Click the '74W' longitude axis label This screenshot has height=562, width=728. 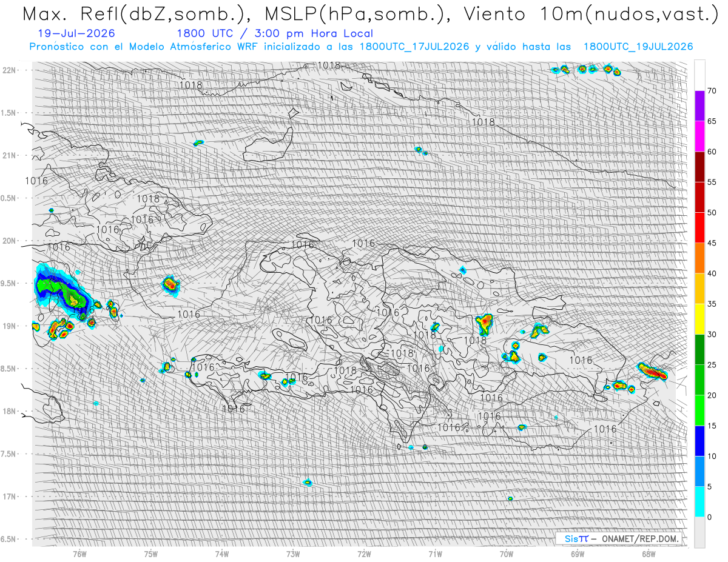pyautogui.click(x=222, y=554)
